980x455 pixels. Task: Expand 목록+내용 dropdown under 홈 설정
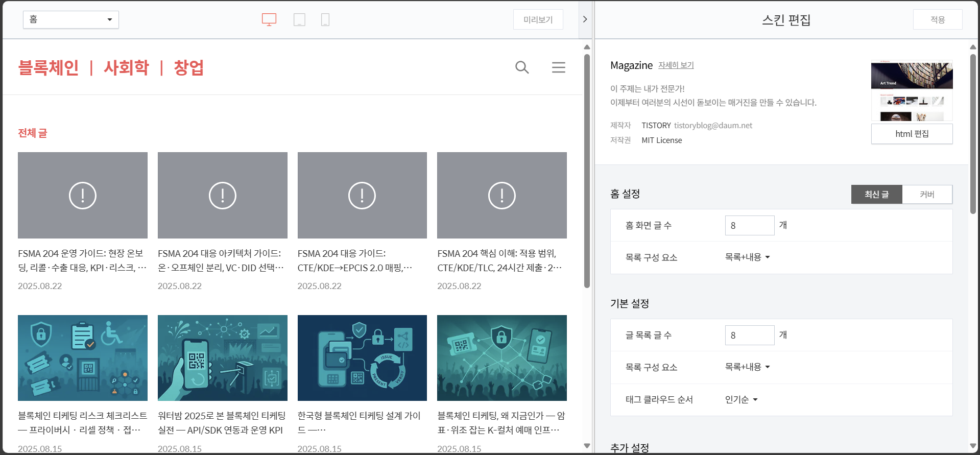pyautogui.click(x=747, y=257)
